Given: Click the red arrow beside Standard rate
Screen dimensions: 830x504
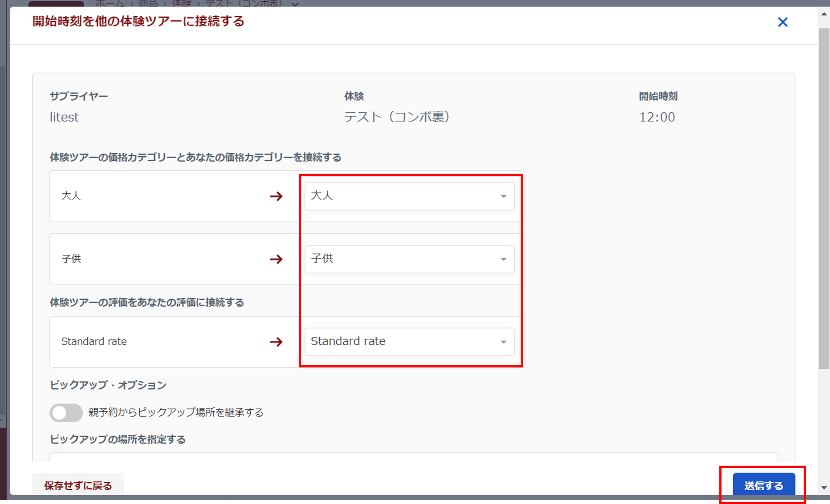Looking at the screenshot, I should tap(276, 342).
